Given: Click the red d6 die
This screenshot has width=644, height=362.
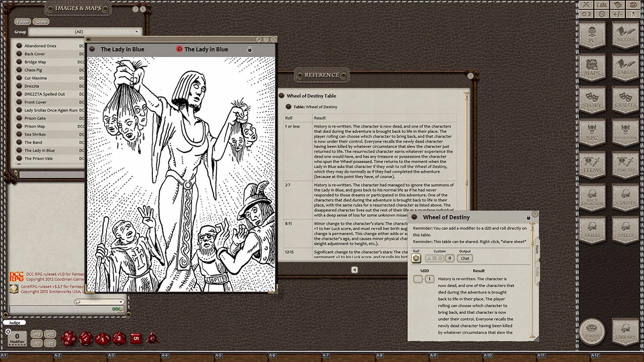Looking at the screenshot, I should click(x=135, y=338).
